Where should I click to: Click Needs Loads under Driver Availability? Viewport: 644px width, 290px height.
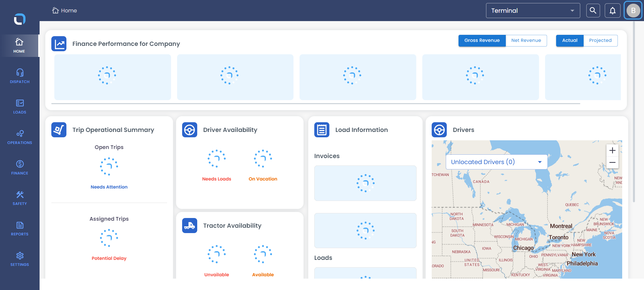217,179
